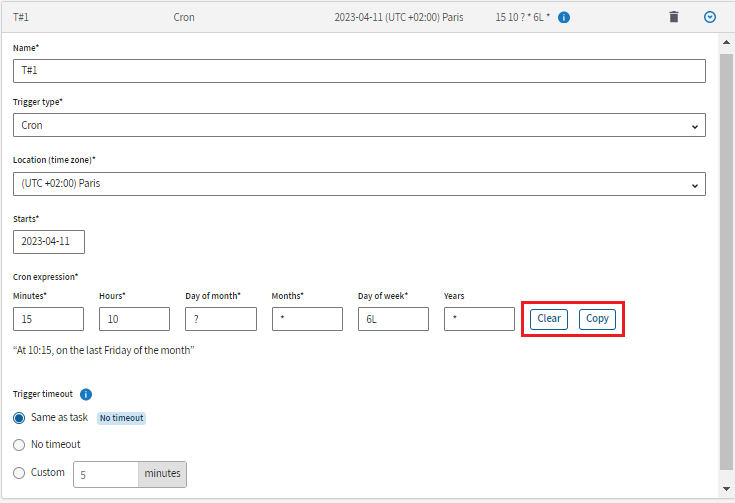Clear the cron expression
This screenshot has height=503, width=735.
[x=549, y=319]
